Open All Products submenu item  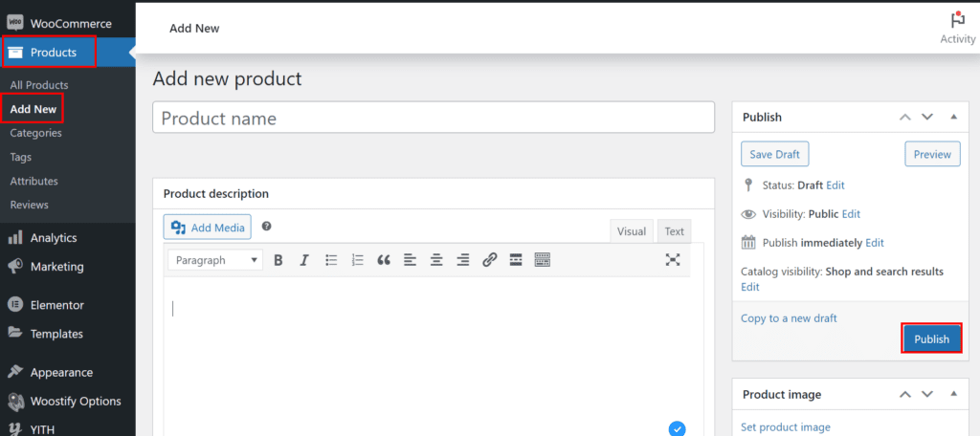tap(39, 85)
